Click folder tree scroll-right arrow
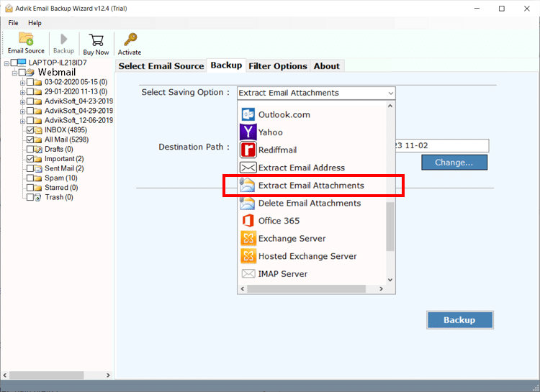This screenshot has height=392, width=540. [108, 375]
